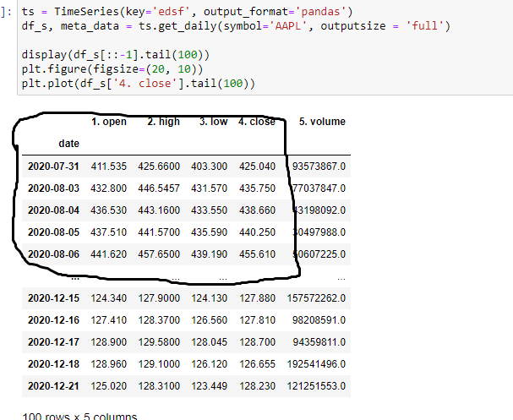Click low value 128.045
The width and height of the screenshot is (513, 420).
click(209, 342)
